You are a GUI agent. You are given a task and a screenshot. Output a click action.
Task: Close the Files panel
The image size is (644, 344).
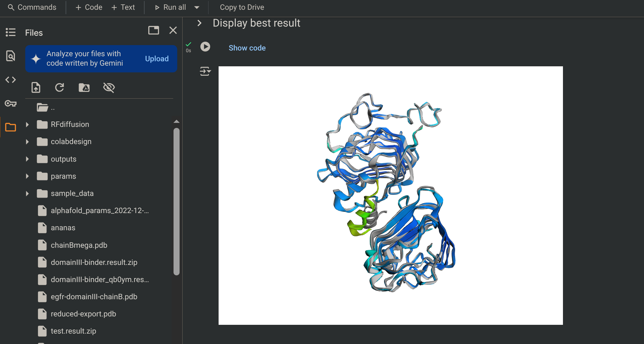tap(173, 30)
